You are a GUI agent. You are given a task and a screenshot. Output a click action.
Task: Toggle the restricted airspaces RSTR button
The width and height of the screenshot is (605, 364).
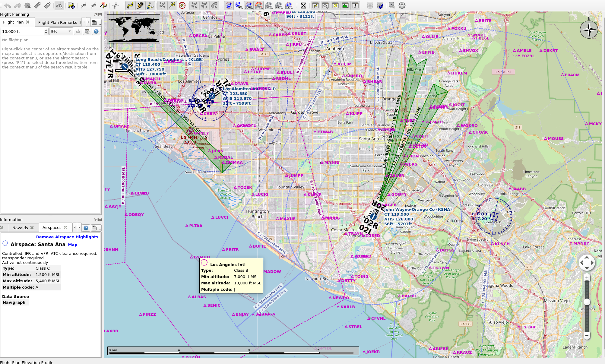[x=258, y=5]
